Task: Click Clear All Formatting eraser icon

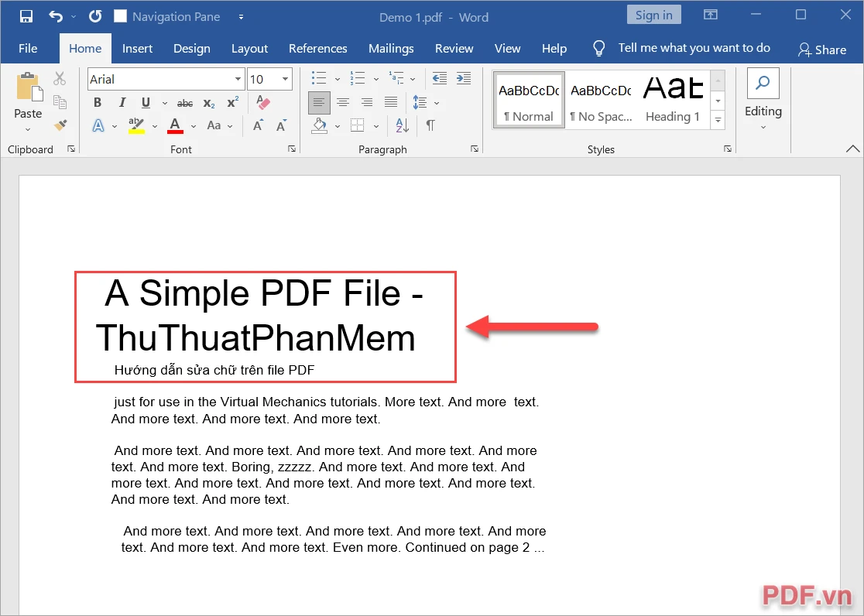Action: [263, 102]
